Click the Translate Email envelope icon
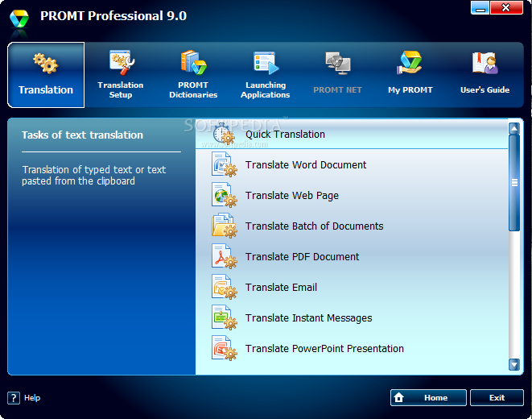This screenshot has height=419, width=532. click(x=224, y=287)
